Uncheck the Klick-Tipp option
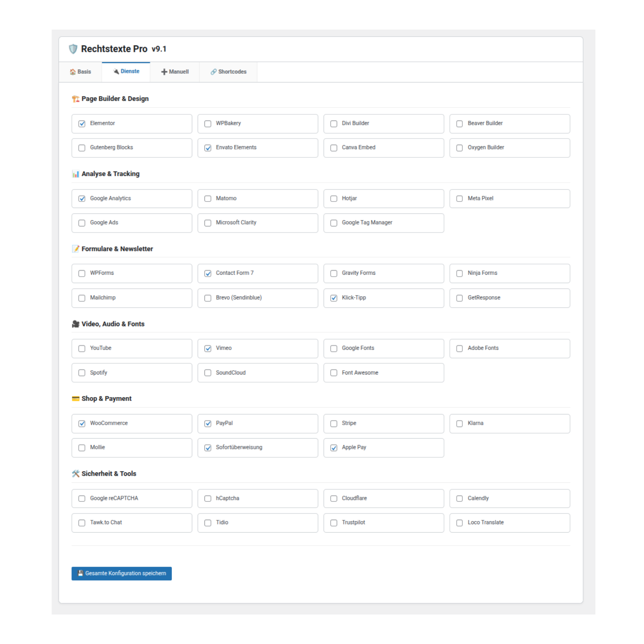The image size is (644, 644). coord(334,298)
